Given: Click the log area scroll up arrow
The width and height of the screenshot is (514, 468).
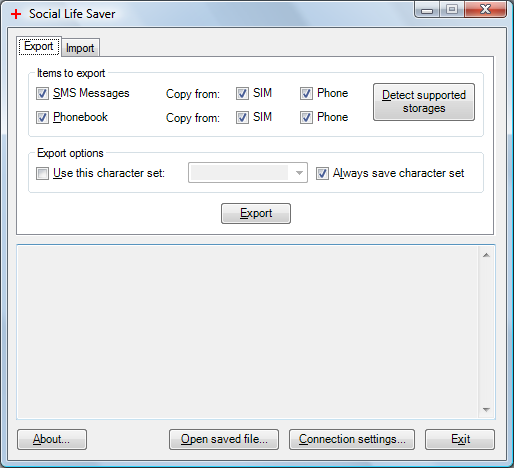Looking at the screenshot, I should (486, 255).
